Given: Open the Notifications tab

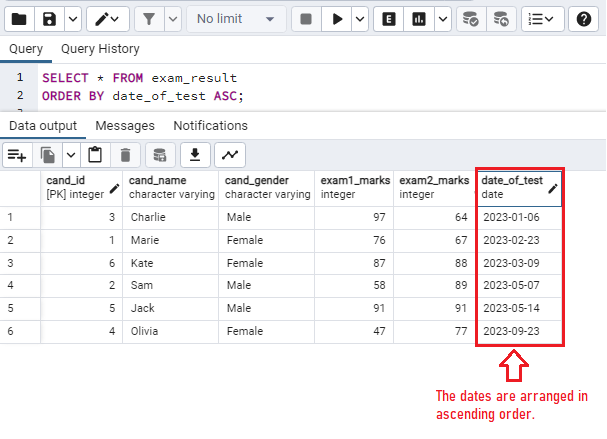Looking at the screenshot, I should coord(210,126).
